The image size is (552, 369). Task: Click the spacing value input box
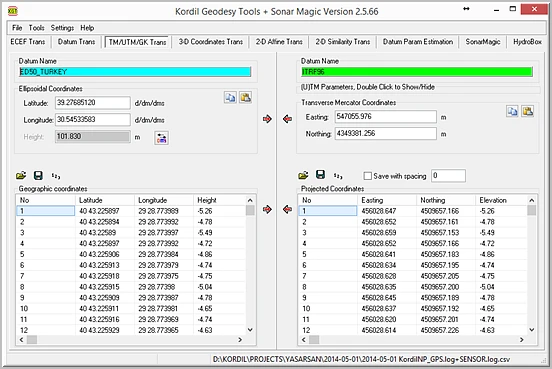tap(448, 176)
